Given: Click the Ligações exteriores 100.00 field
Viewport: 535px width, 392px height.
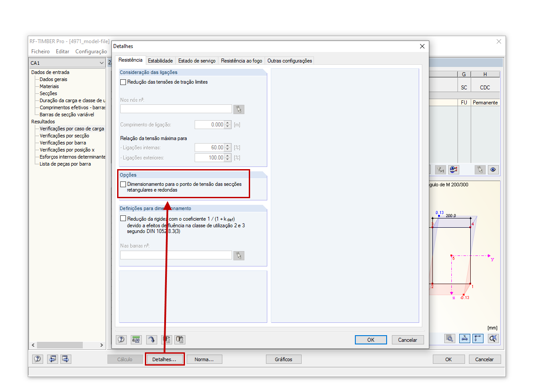Looking at the screenshot, I should 210,158.
